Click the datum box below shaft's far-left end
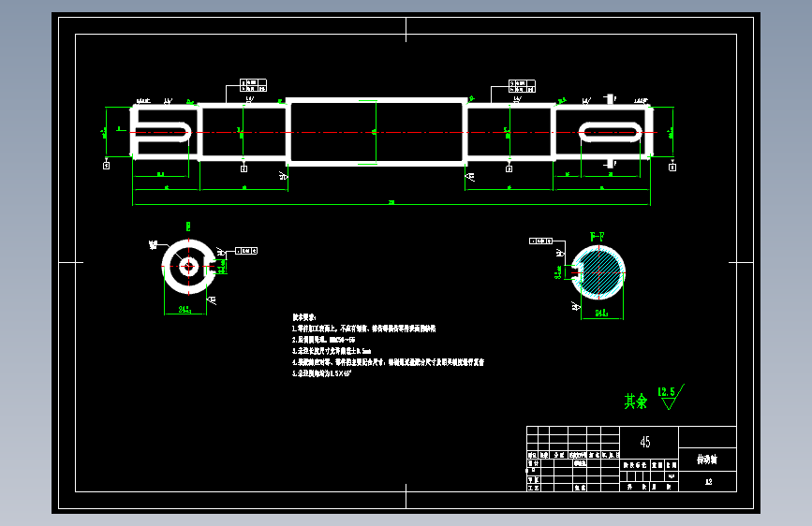The height and width of the screenshot is (526, 812). 106,166
